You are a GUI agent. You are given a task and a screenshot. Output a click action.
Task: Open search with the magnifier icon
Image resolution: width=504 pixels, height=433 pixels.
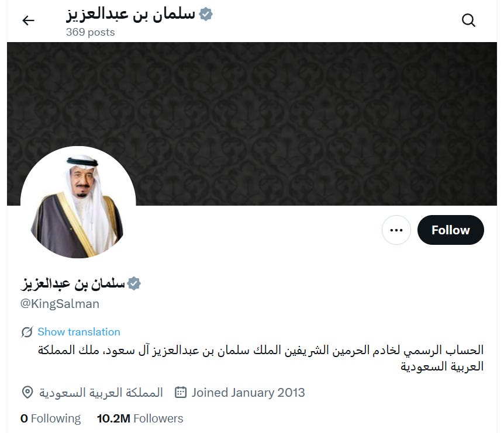click(x=468, y=20)
